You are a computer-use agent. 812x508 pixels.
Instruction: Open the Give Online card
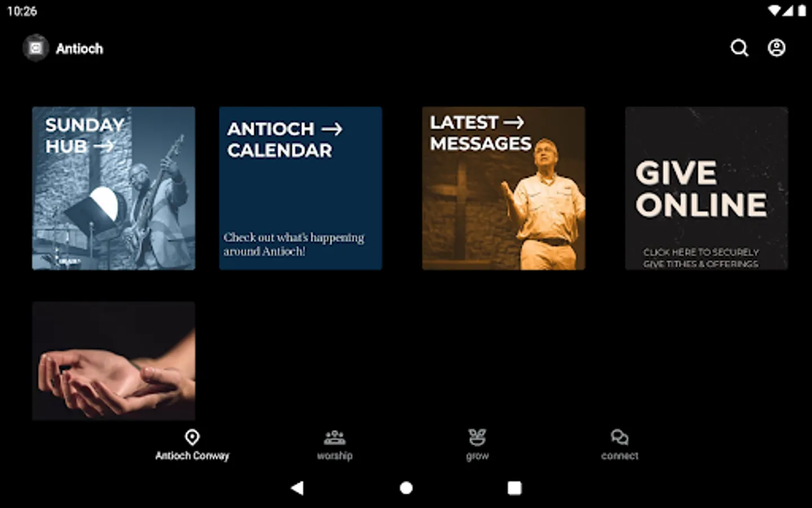pos(707,188)
